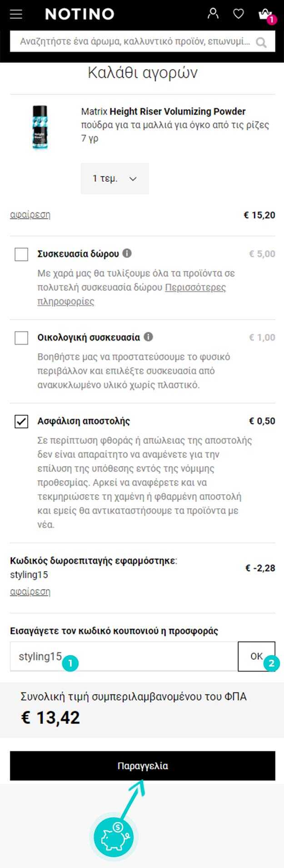Open the Περισσότερες πληροφορίες link
284x868 pixels.
pos(131,294)
